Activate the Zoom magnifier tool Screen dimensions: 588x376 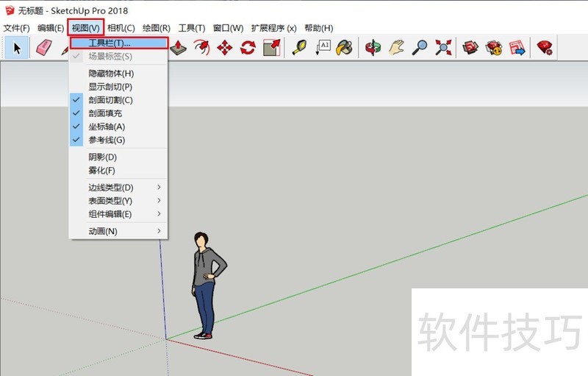pyautogui.click(x=420, y=48)
